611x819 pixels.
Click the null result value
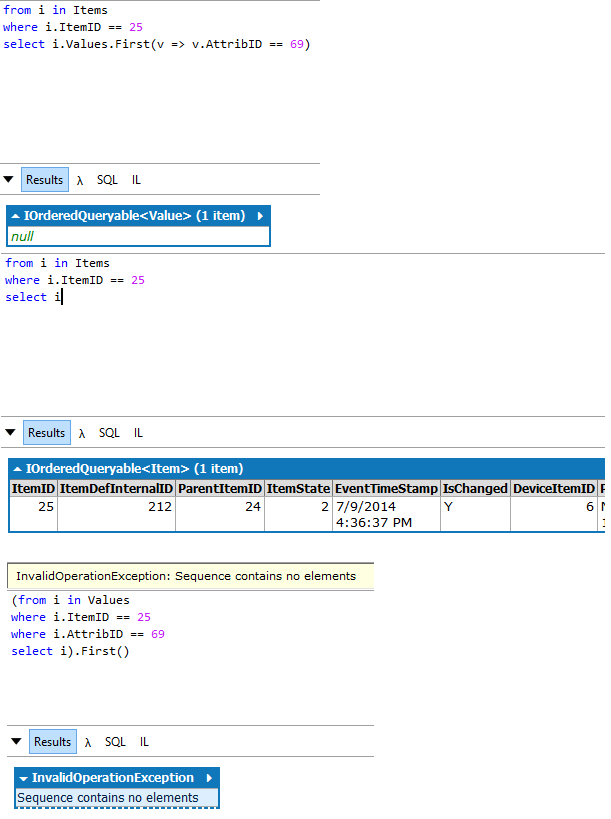coord(22,237)
